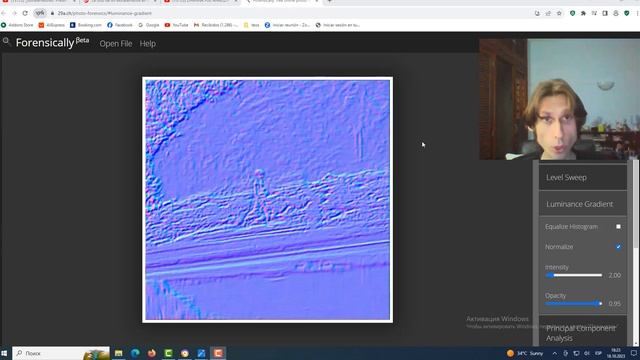This screenshot has width=640, height=360.
Task: Open the AliExpress bookmark
Action: [52, 25]
